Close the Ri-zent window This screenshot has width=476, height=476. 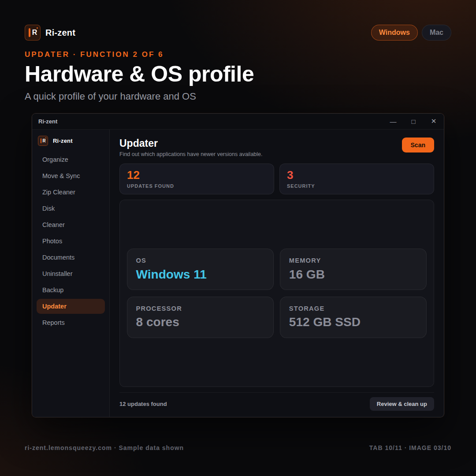coord(434,122)
